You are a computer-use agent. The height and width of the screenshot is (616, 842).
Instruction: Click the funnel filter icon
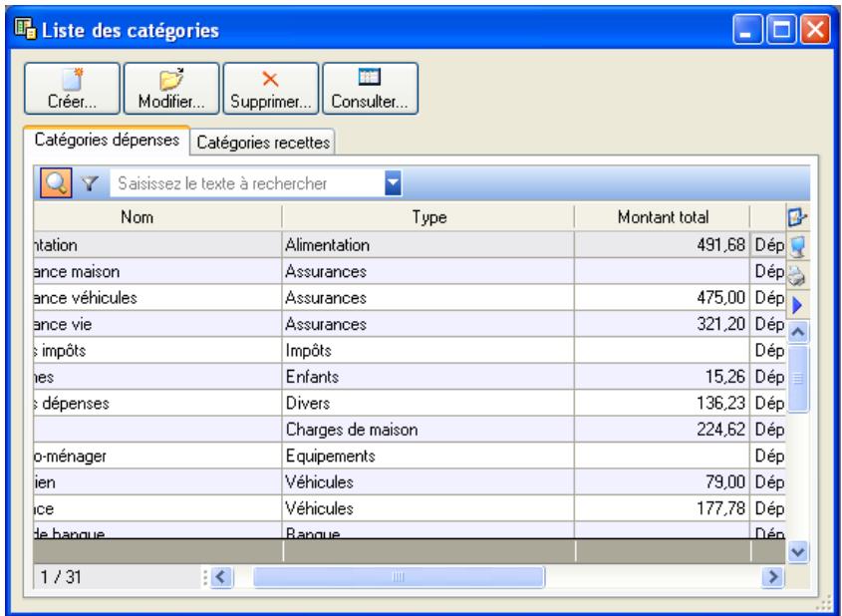[x=91, y=183]
